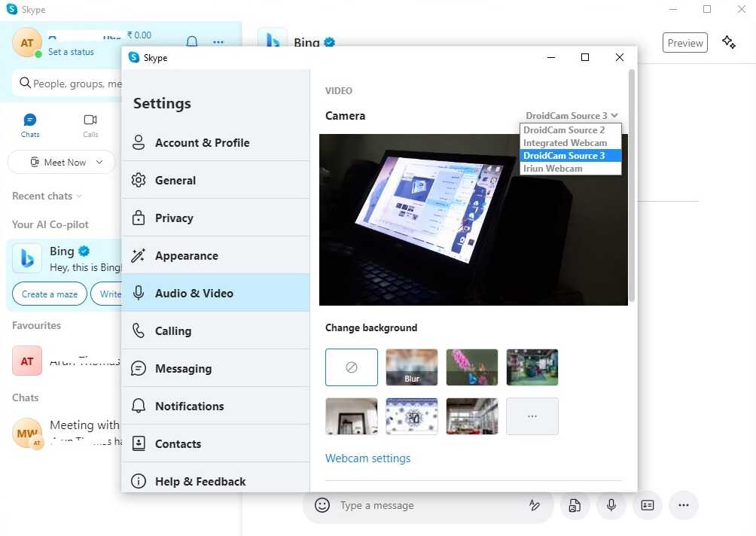Screen dimensions: 756x536
Task: Open Bing chat in recent list
Action: [65, 259]
